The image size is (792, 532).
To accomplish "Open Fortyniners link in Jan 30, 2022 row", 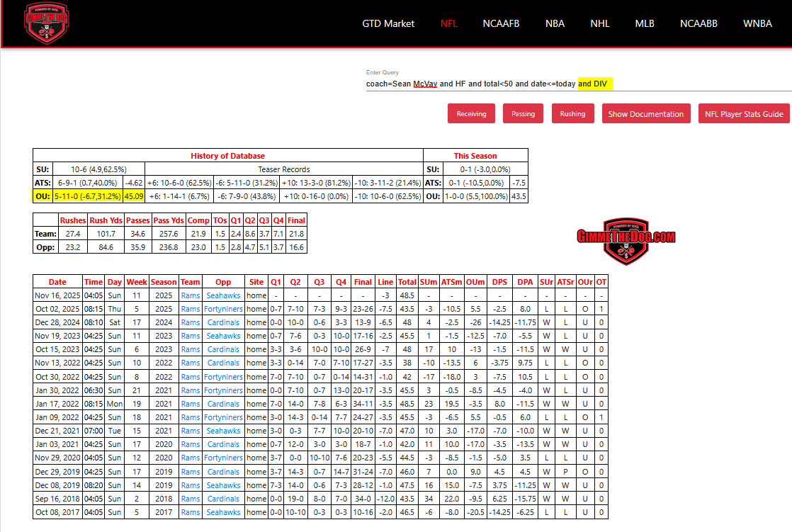I will click(x=223, y=390).
